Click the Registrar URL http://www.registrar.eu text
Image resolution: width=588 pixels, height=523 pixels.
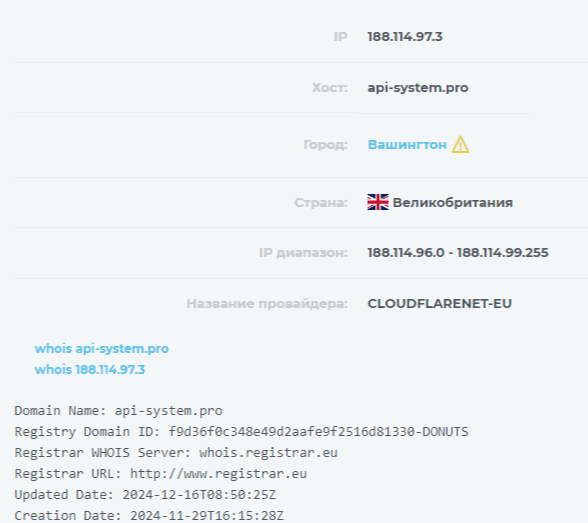click(160, 474)
